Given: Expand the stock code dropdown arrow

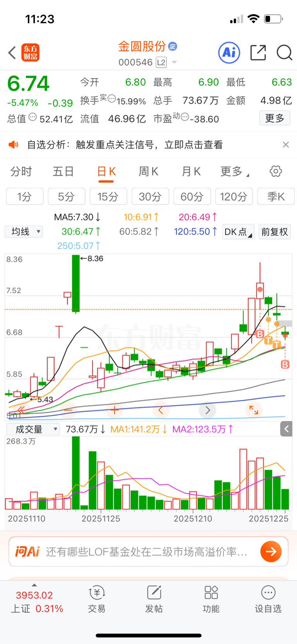Looking at the screenshot, I should 174,62.
